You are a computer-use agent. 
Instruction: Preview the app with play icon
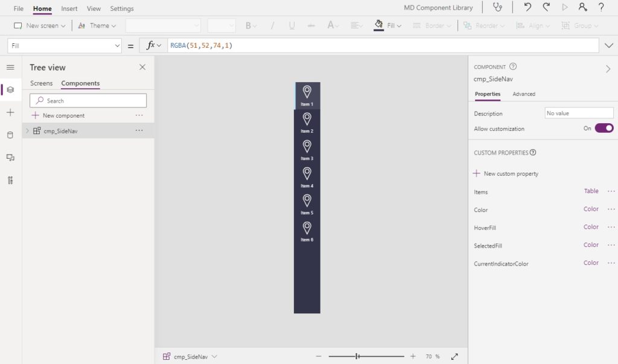pyautogui.click(x=565, y=7)
